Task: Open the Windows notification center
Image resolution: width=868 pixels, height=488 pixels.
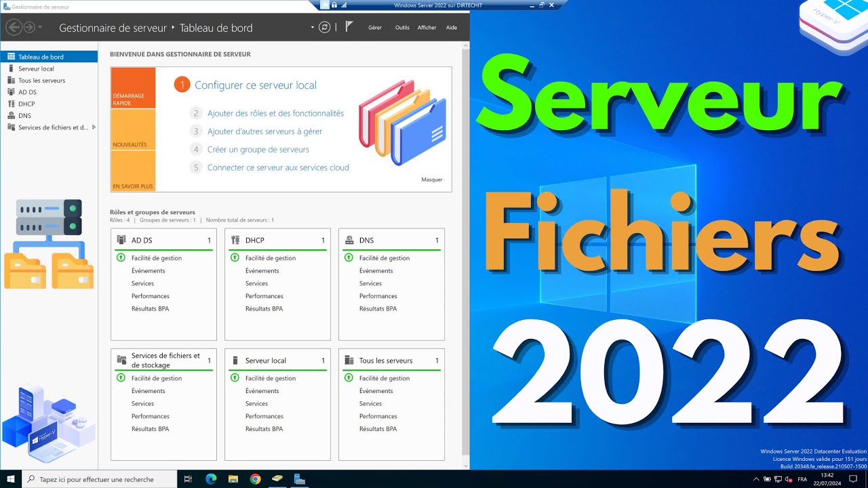Action: point(854,479)
